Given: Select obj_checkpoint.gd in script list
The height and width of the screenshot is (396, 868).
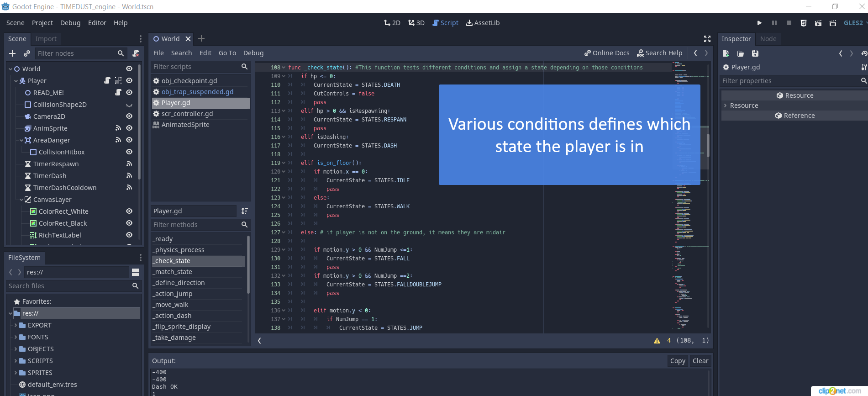Looking at the screenshot, I should [201, 81].
